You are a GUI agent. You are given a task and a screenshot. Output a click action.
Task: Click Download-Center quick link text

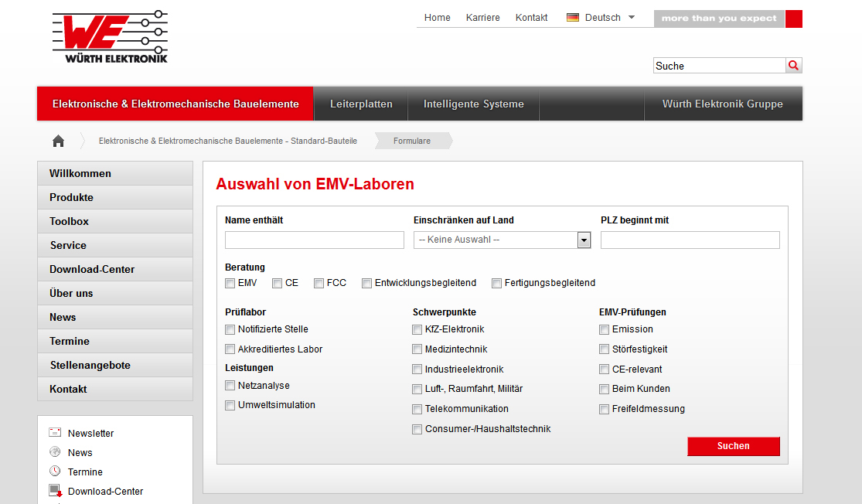tap(106, 492)
